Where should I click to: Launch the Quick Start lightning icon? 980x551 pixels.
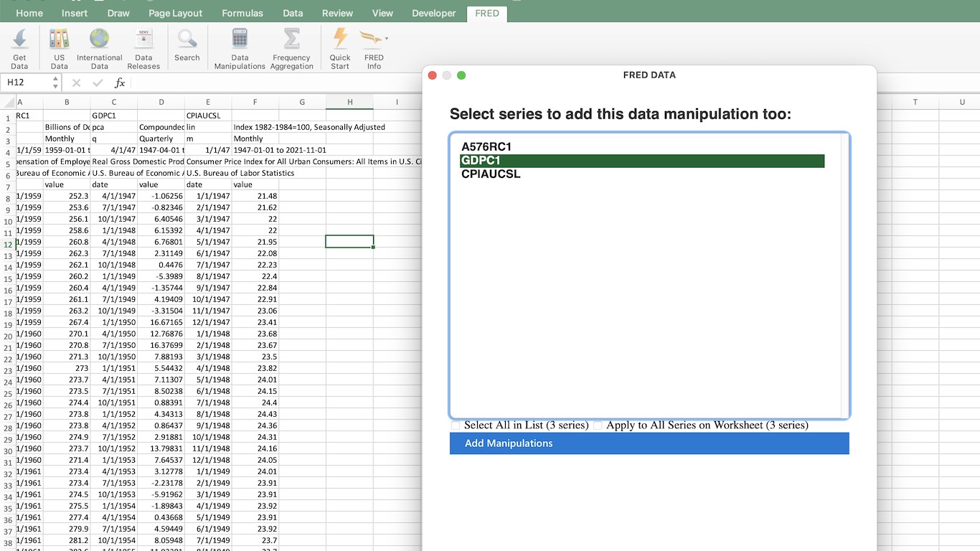point(340,39)
